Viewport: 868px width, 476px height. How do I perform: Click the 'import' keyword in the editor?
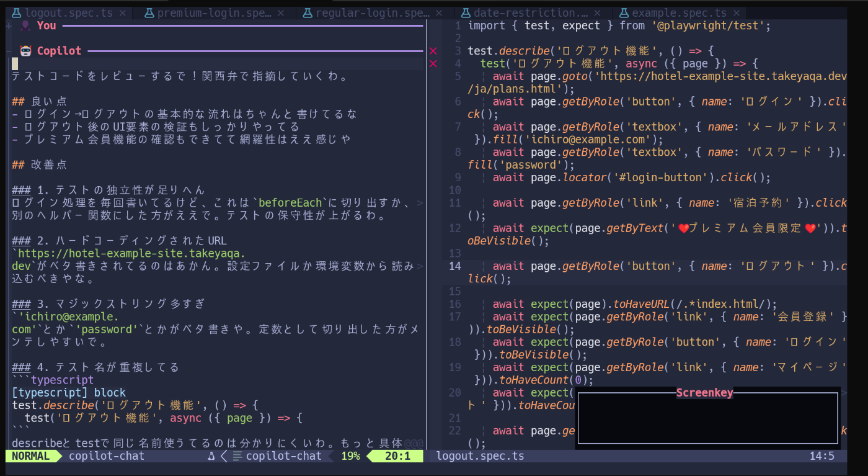click(x=487, y=25)
